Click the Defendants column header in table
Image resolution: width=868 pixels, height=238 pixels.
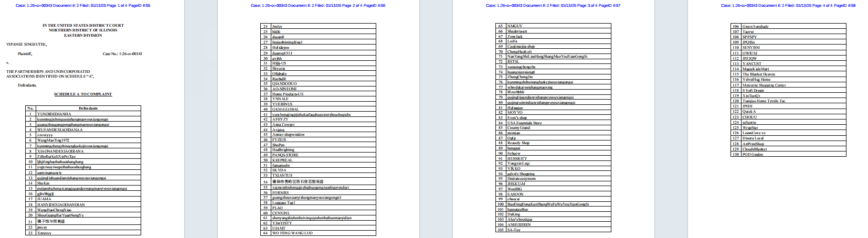point(88,109)
